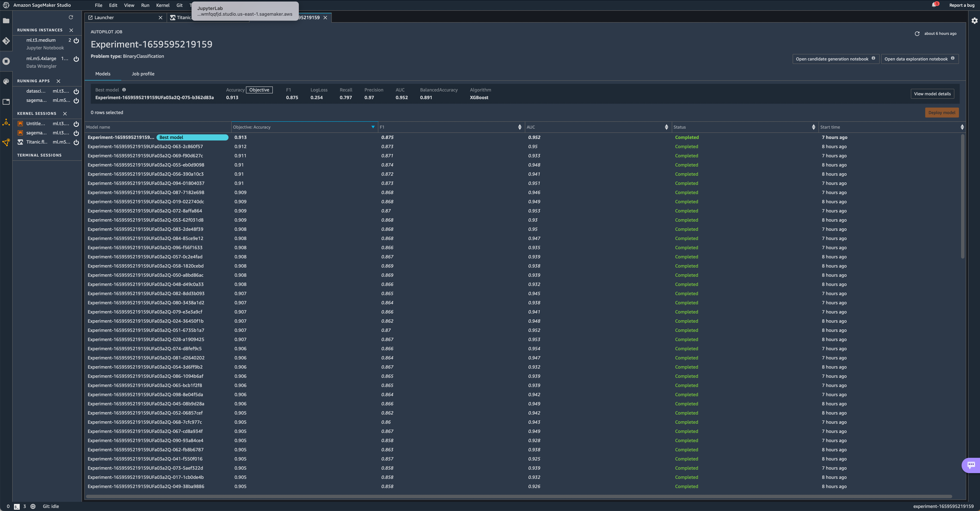Click the notification bell icon
This screenshot has width=980, height=511.
point(934,5)
